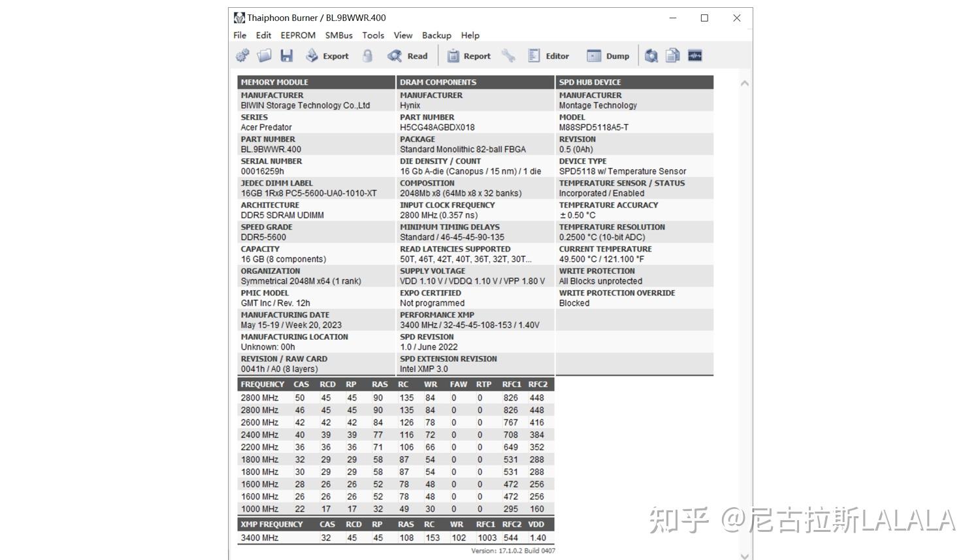The image size is (980, 560).
Task: Click the Thaiphoon Burner app icon in title bar
Action: (x=240, y=18)
